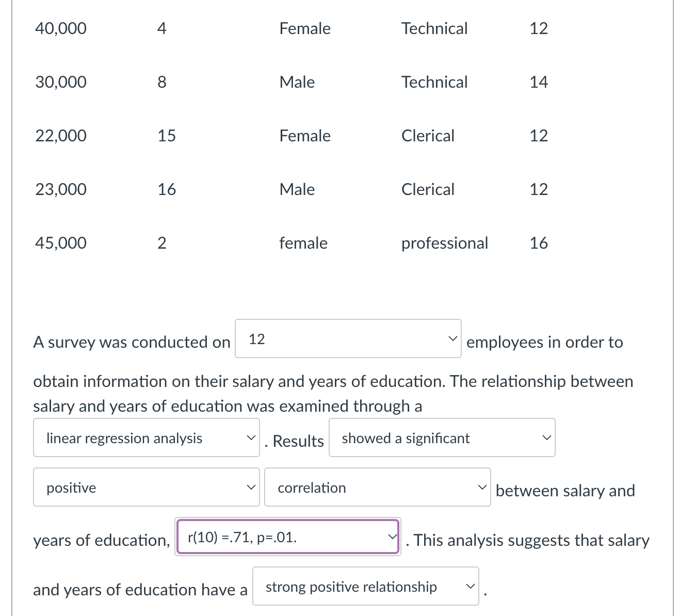Open the "showed a significant" dropdown
Viewport: 679px width, 616px height.
tap(442, 438)
